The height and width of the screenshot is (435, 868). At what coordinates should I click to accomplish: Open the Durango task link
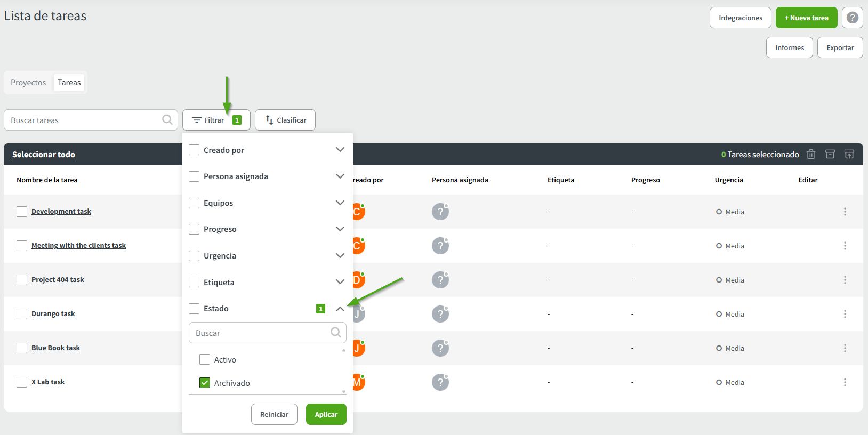[x=53, y=314]
